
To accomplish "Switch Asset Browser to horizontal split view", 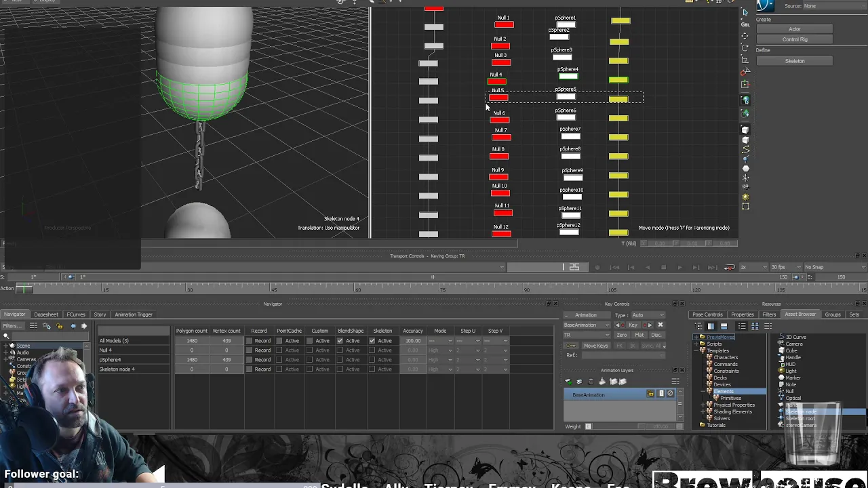I will (724, 326).
